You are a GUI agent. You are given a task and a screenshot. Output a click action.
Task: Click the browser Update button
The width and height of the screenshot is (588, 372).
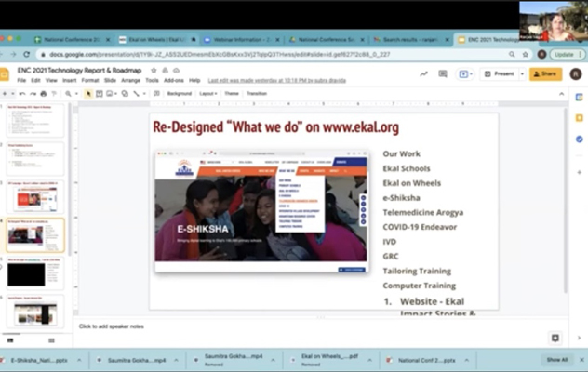tap(565, 55)
